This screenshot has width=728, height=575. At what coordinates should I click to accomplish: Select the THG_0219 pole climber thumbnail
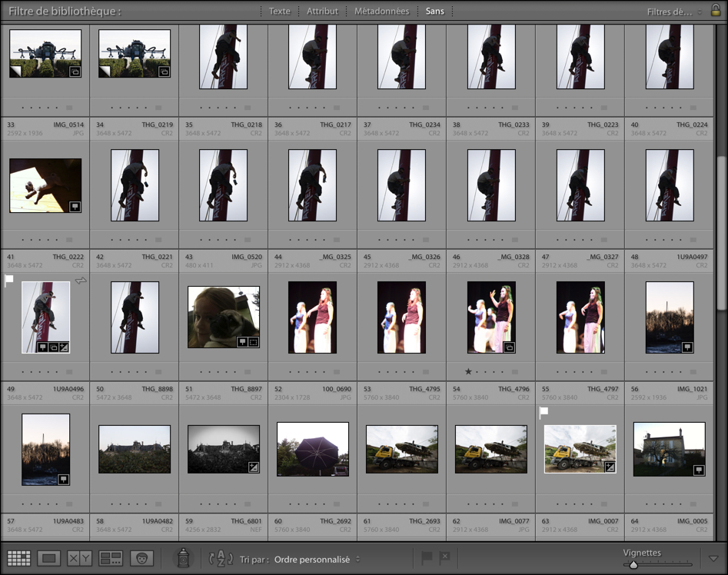(135, 185)
